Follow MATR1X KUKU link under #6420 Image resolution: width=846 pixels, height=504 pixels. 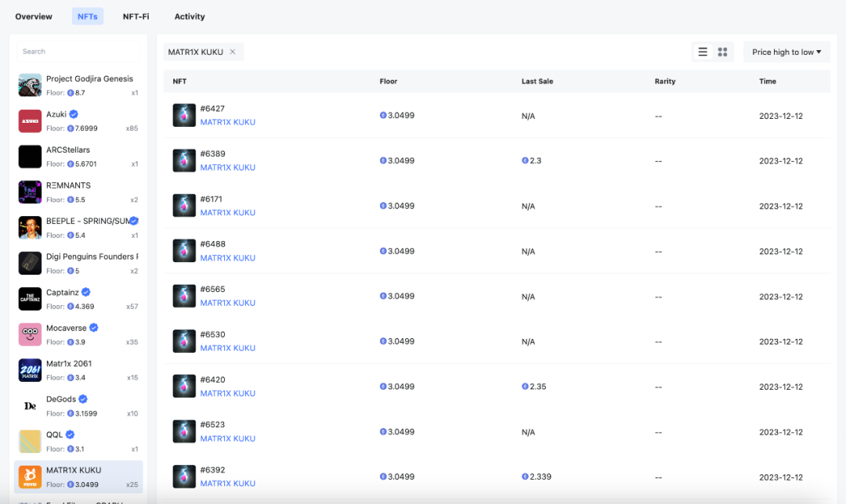coord(228,394)
